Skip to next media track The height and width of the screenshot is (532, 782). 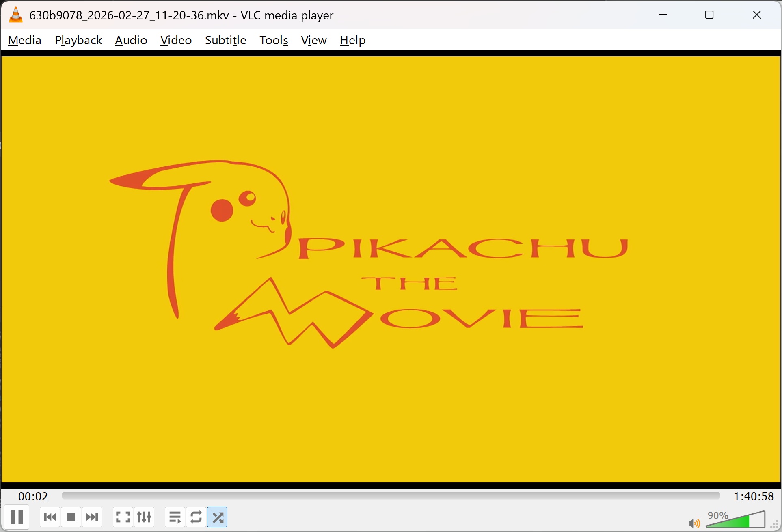tap(92, 517)
